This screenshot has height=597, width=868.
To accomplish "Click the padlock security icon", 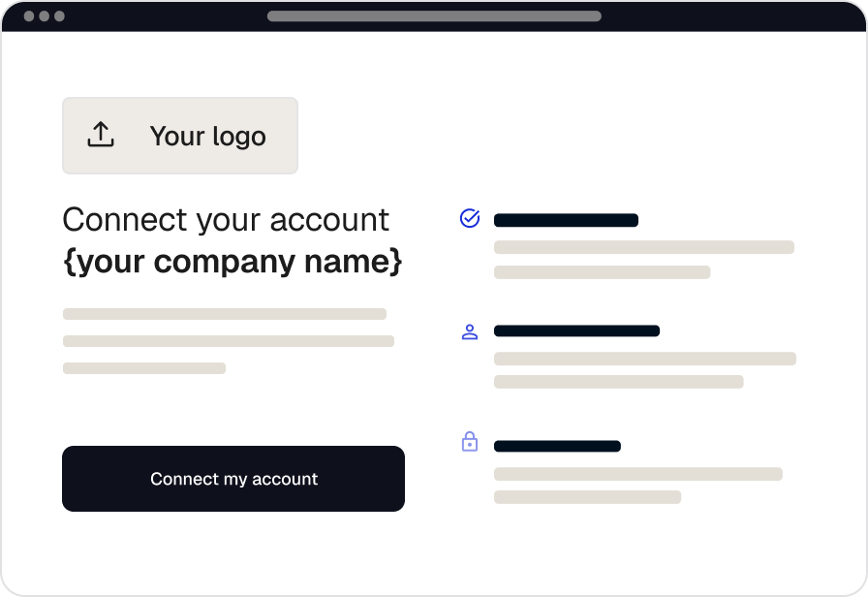I will 470,443.
